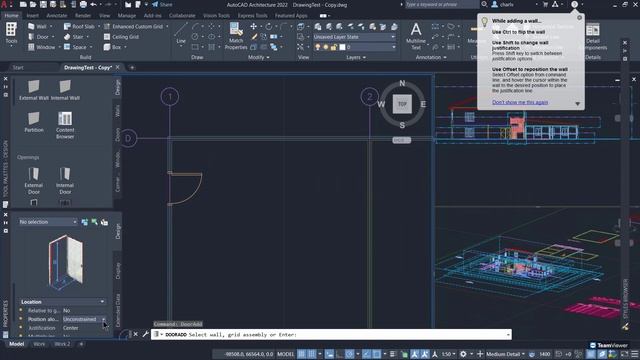Click the Ceiling Grid tool

pyautogui.click(x=122, y=37)
